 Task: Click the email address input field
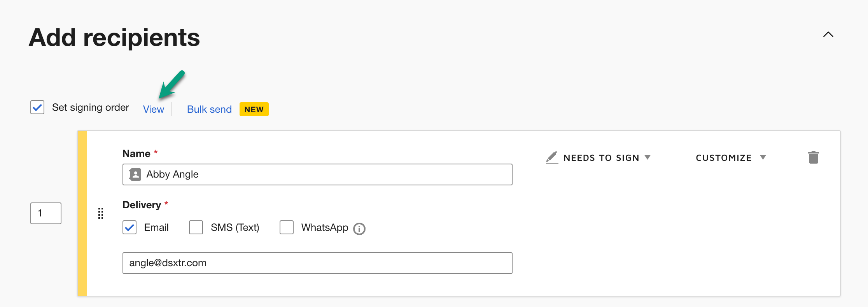(x=317, y=263)
